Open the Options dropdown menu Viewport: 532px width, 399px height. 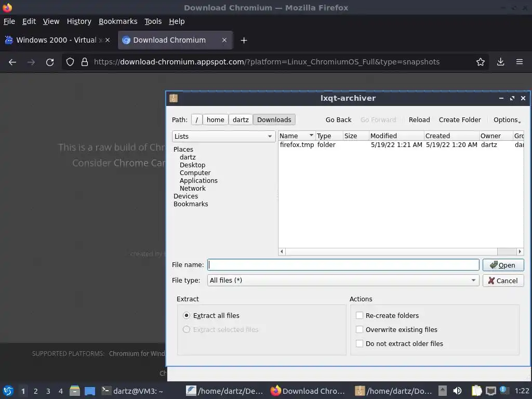click(x=507, y=120)
